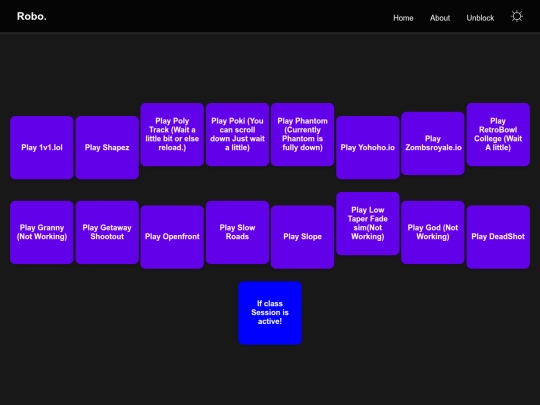540x405 pixels.
Task: Click blue If class Session is active tile
Action: [270, 313]
